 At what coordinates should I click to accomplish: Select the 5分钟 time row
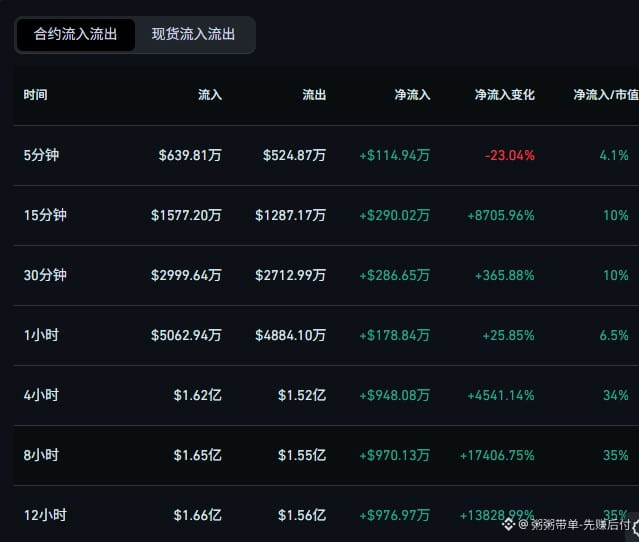(x=326, y=155)
